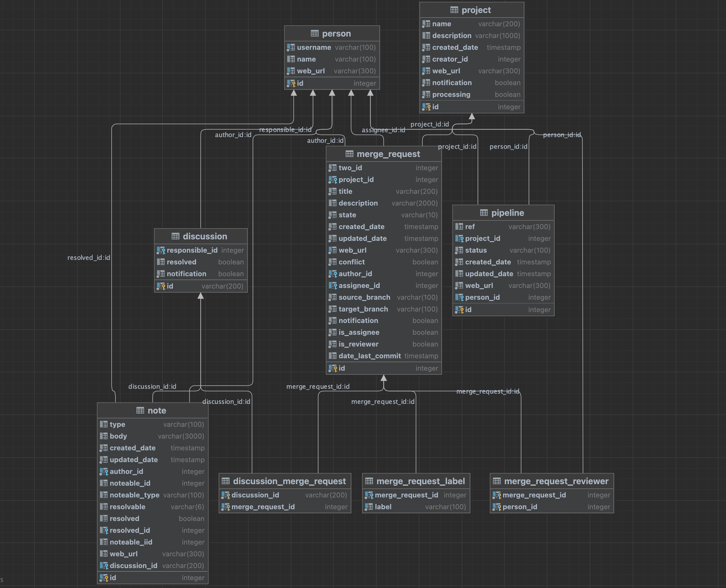Select noteable_type row in note table
Viewport: 726px width, 588px height.
click(153, 495)
